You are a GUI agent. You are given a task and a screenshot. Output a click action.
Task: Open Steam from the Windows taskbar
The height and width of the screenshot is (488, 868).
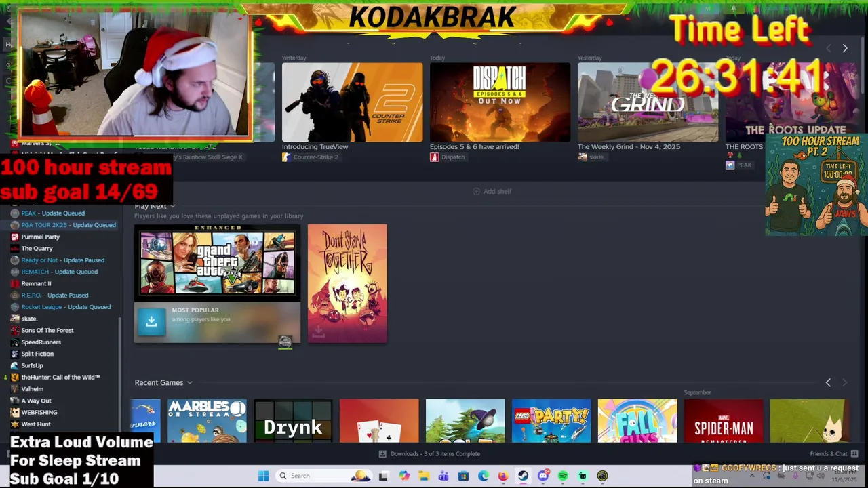pos(523,476)
